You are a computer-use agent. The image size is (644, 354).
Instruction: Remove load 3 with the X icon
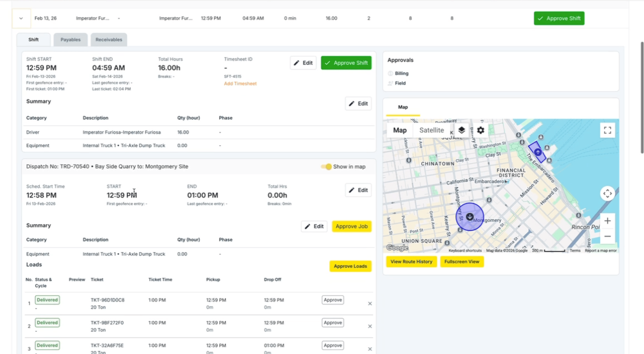(370, 349)
